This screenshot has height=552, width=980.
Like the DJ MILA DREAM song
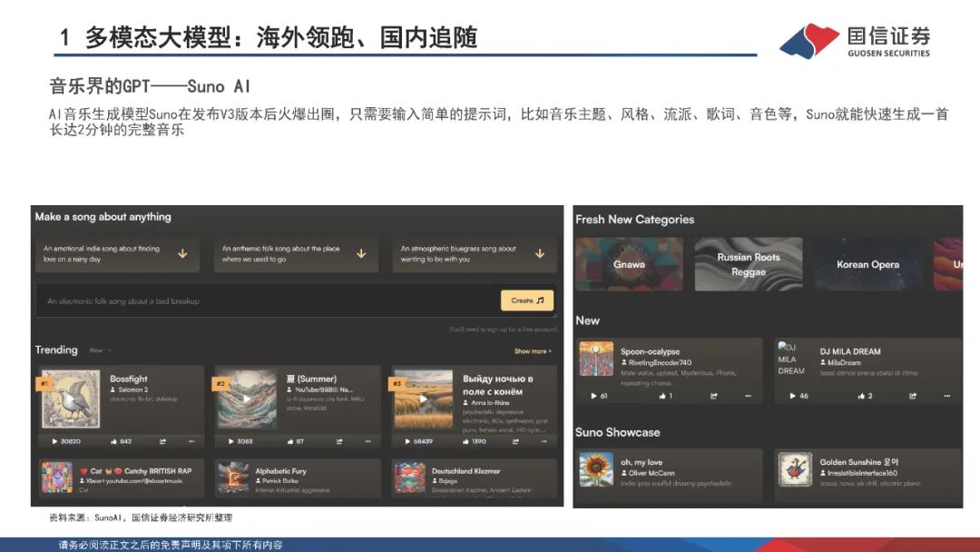[862, 396]
